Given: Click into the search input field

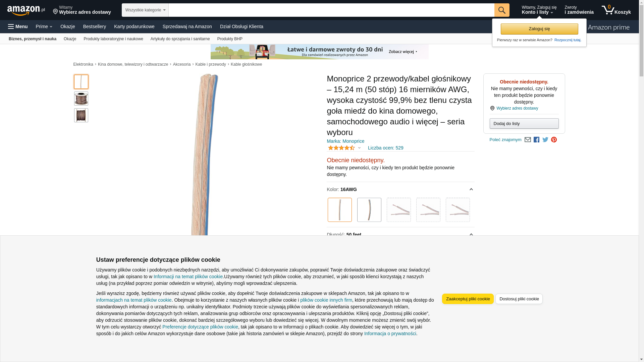Looking at the screenshot, I should coord(331,10).
